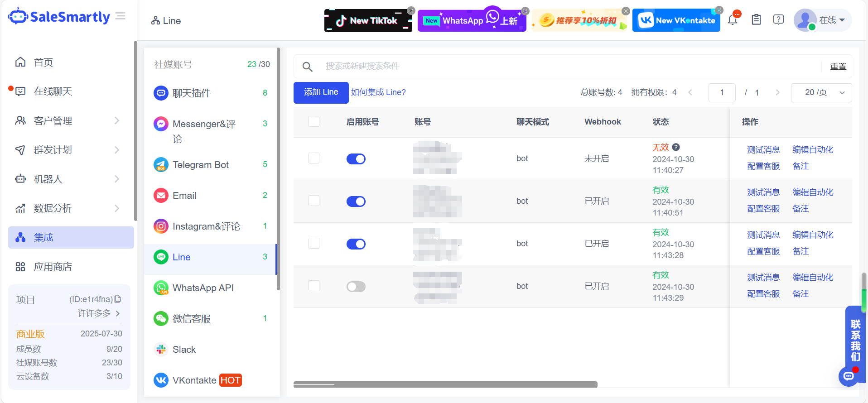The width and height of the screenshot is (868, 403).
Task: Click 添加 Line button
Action: (321, 92)
